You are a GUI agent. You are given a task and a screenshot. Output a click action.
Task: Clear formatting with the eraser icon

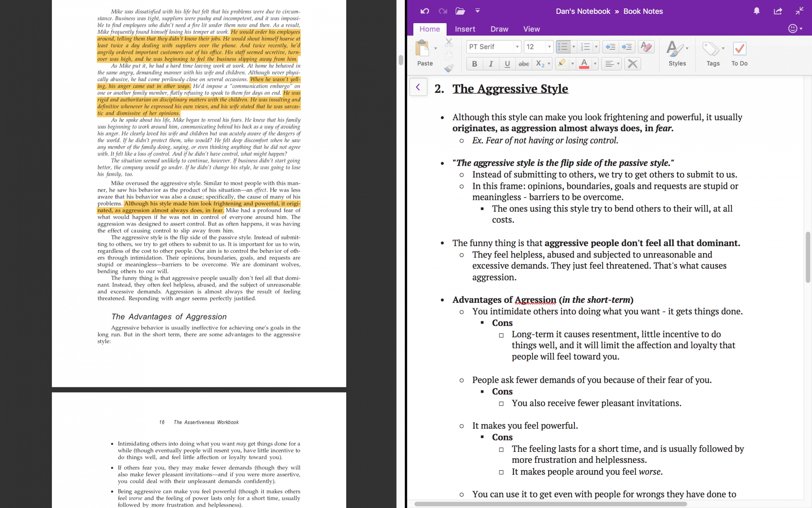tap(646, 47)
